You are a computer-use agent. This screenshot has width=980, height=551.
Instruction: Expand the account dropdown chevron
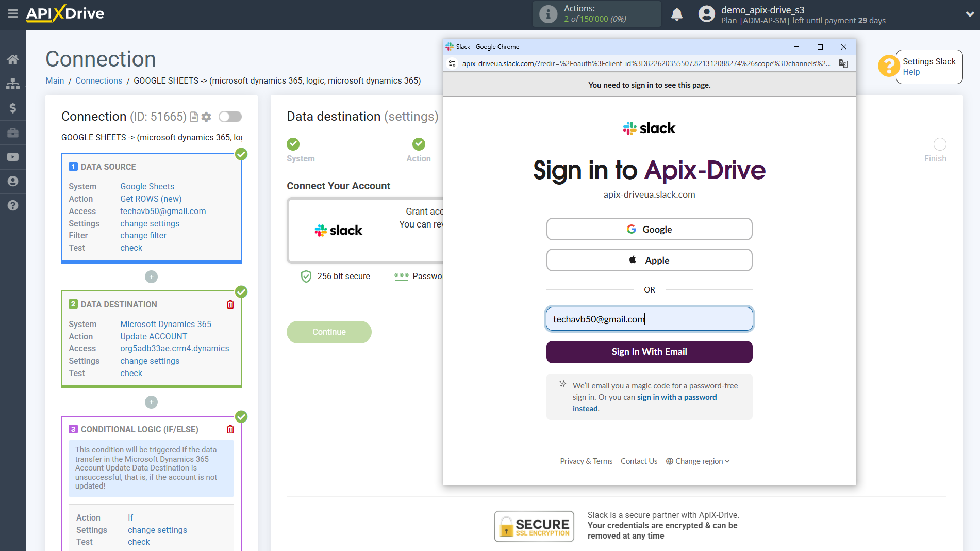pos(969,14)
